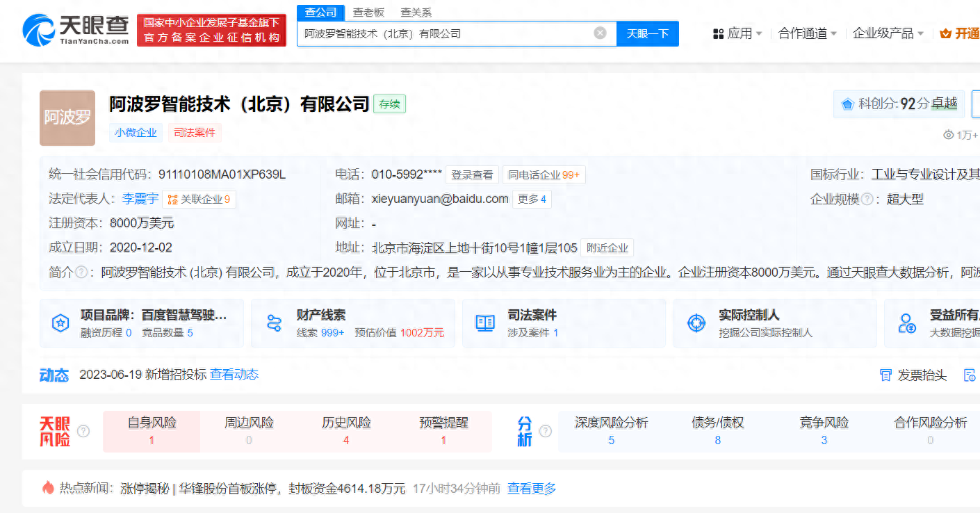980x513 pixels.
Task: Open 深度风险分析 tab
Action: [612, 432]
